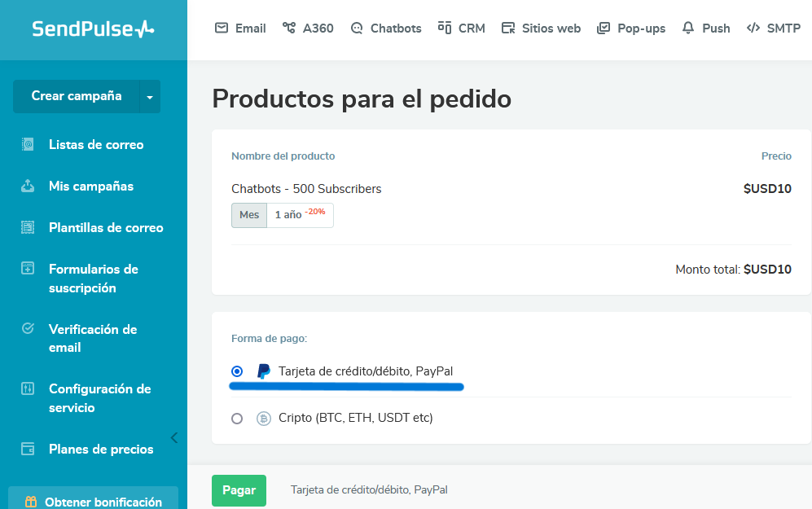Click the Plantillas de correo icon
This screenshot has height=509, width=812.
(x=28, y=227)
